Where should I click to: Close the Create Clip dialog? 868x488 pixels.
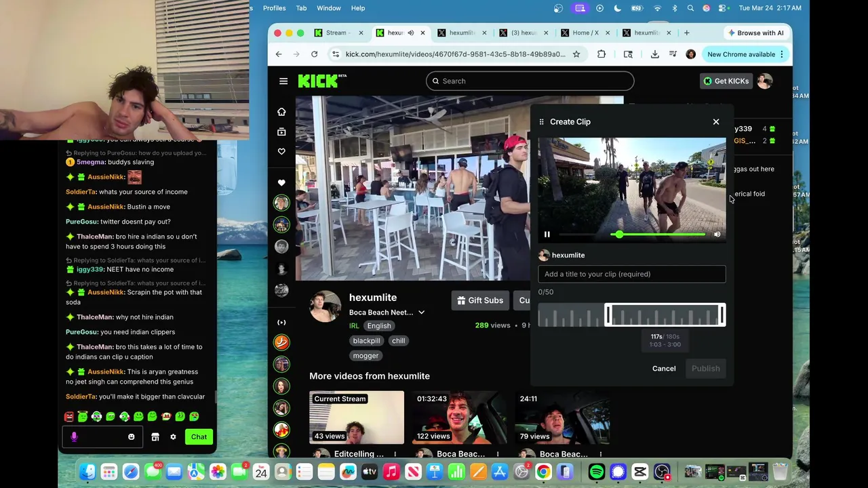click(x=716, y=122)
